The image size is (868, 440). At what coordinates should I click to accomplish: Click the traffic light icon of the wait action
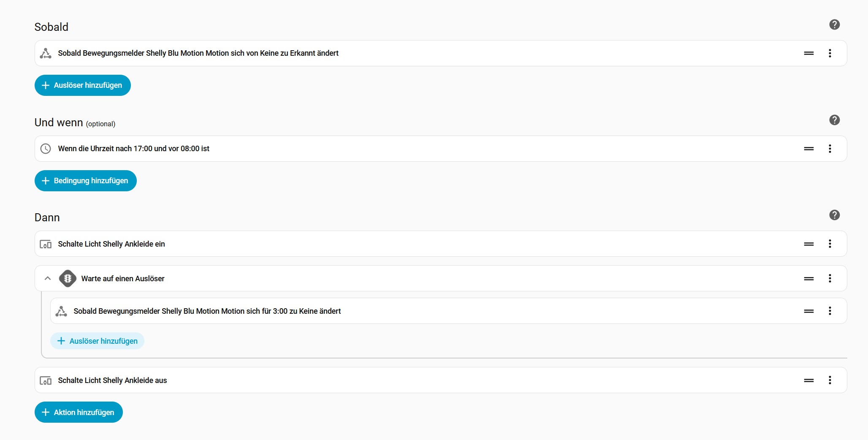coord(68,279)
